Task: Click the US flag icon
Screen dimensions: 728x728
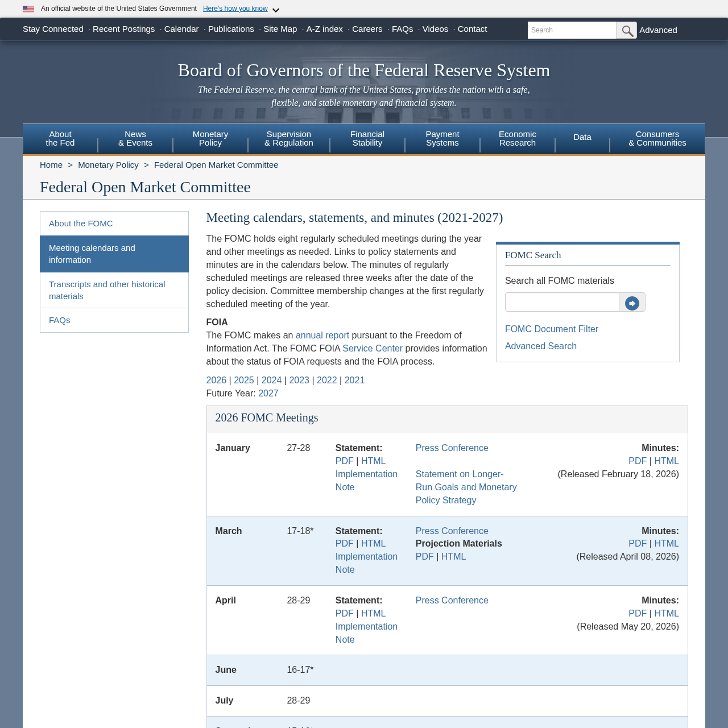Action: tap(28, 9)
